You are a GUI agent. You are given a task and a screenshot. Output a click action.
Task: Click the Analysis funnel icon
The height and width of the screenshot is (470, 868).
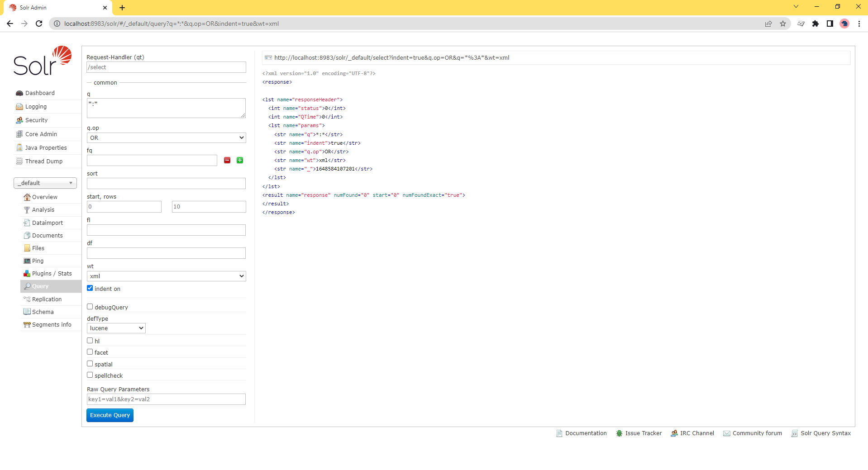pyautogui.click(x=27, y=209)
